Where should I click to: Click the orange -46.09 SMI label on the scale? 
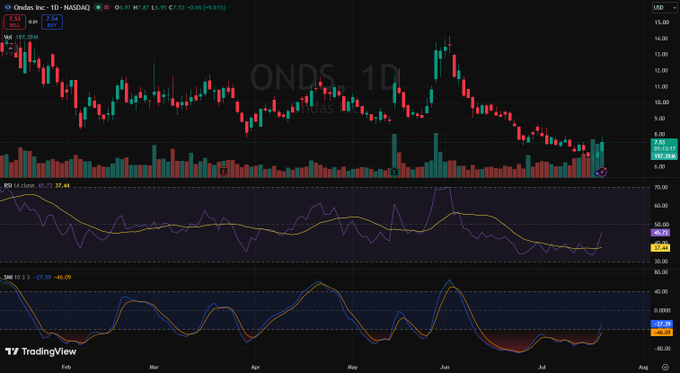(662, 332)
